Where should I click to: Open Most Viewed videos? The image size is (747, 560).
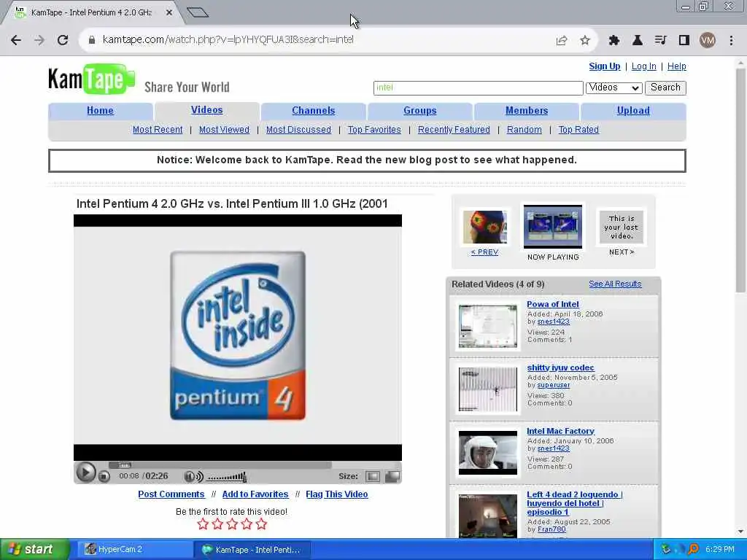[224, 130]
